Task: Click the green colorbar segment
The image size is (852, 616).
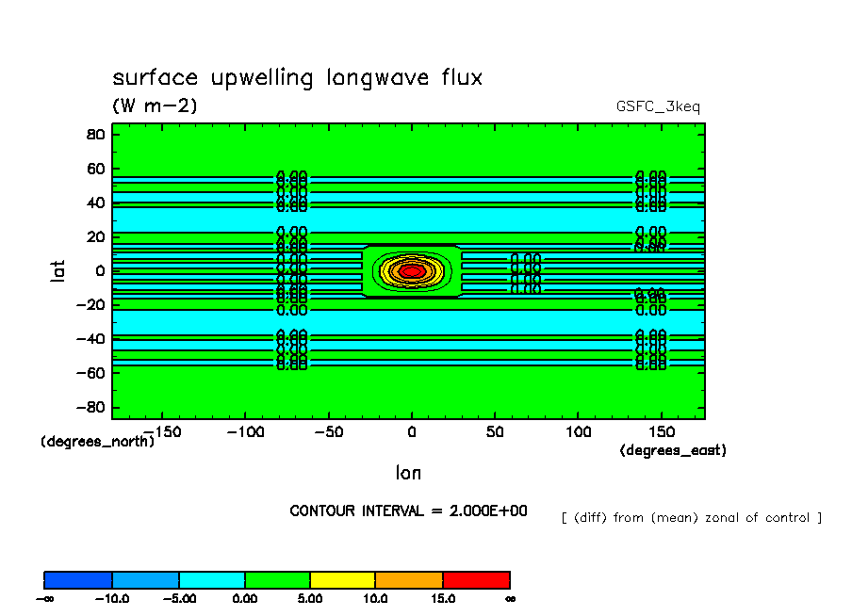Action: coord(277,579)
